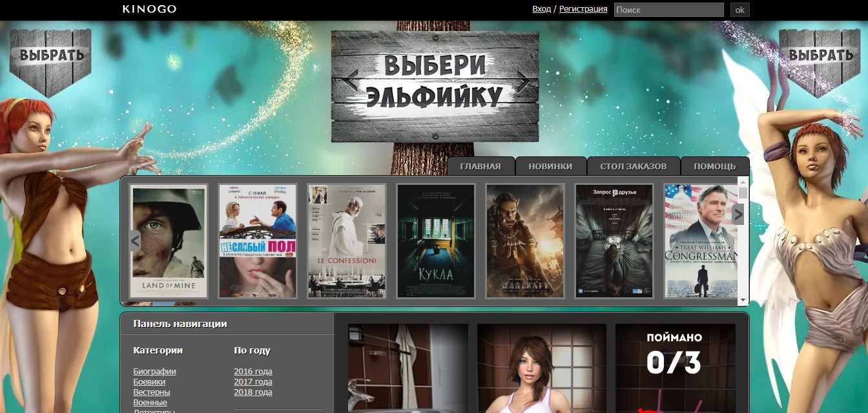Submit search with the ok button

pyautogui.click(x=740, y=10)
